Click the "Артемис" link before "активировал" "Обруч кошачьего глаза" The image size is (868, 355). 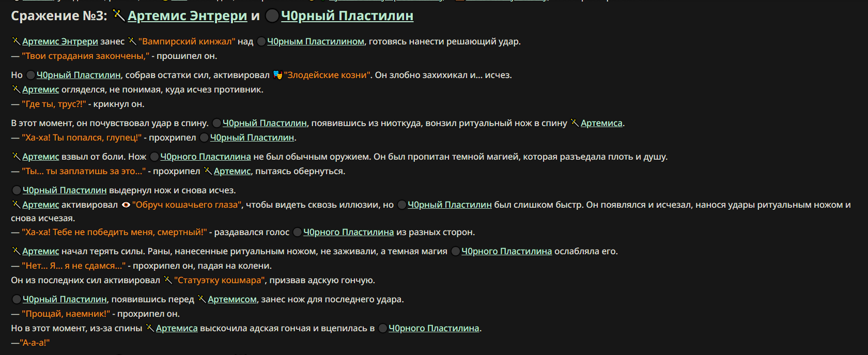[x=41, y=205]
